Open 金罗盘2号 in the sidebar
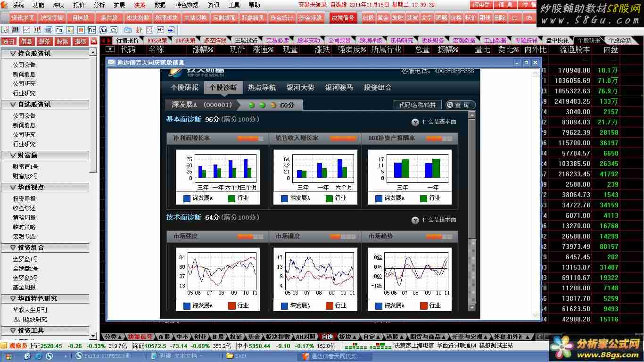The width and height of the screenshot is (644, 362). pyautogui.click(x=25, y=269)
